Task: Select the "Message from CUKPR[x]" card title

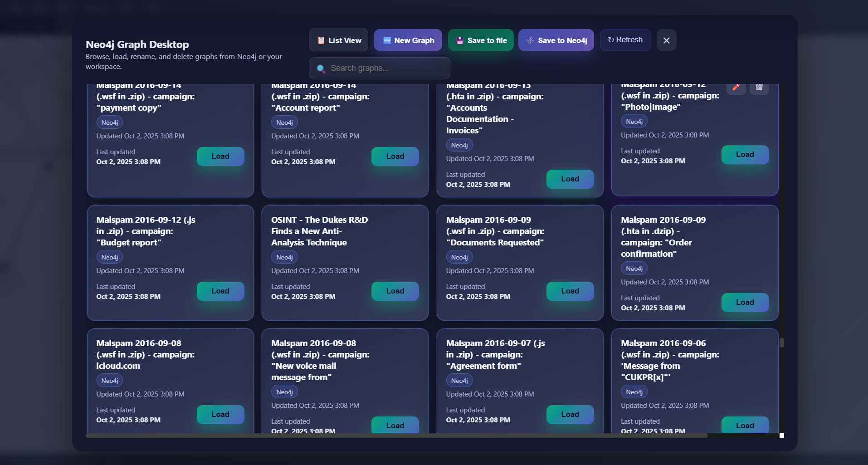Action: coord(670,360)
